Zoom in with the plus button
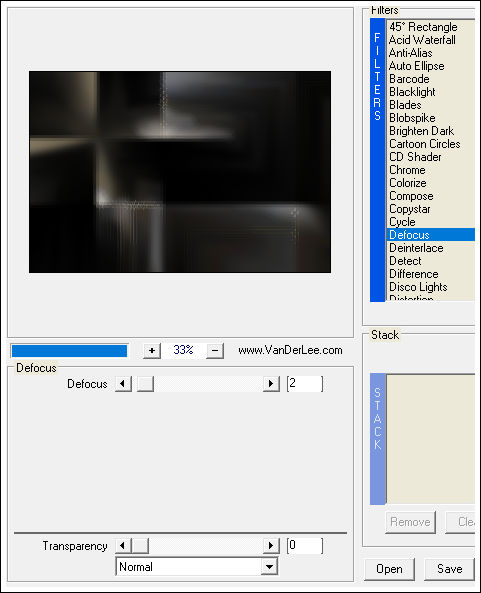This screenshot has width=481, height=593. pos(152,351)
